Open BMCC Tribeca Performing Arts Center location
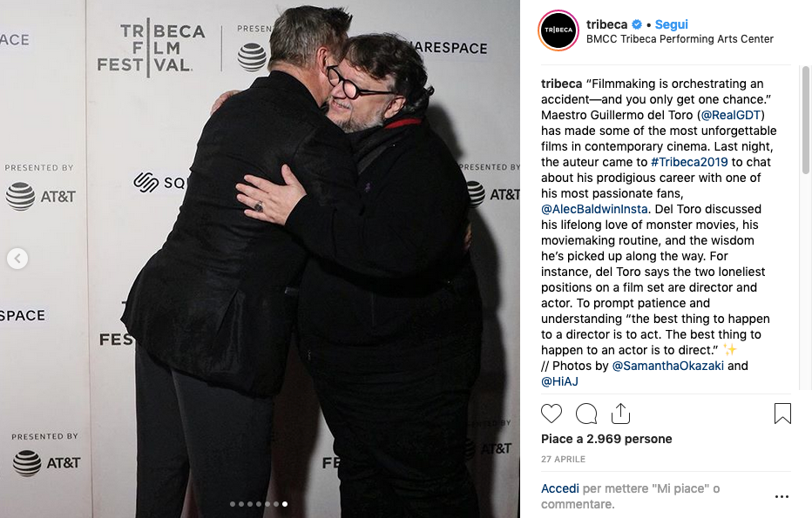The image size is (812, 518). 680,39
